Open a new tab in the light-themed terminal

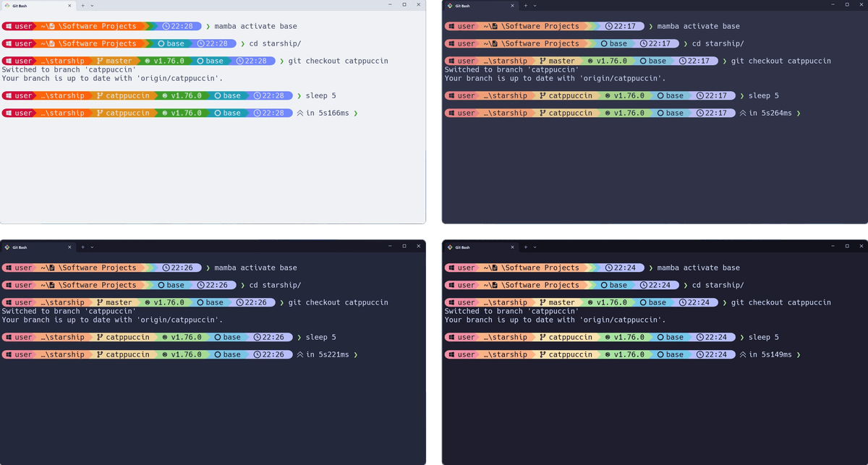click(82, 5)
